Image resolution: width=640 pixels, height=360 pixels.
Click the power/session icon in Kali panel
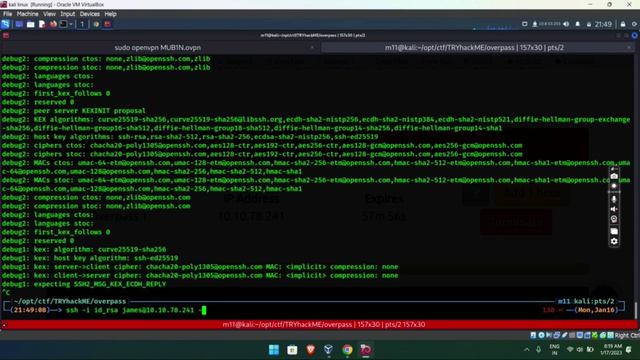634,24
